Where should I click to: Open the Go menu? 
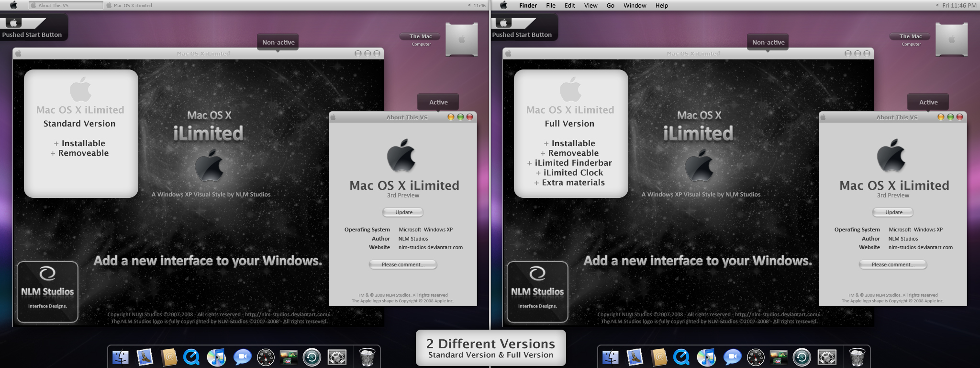(x=611, y=5)
